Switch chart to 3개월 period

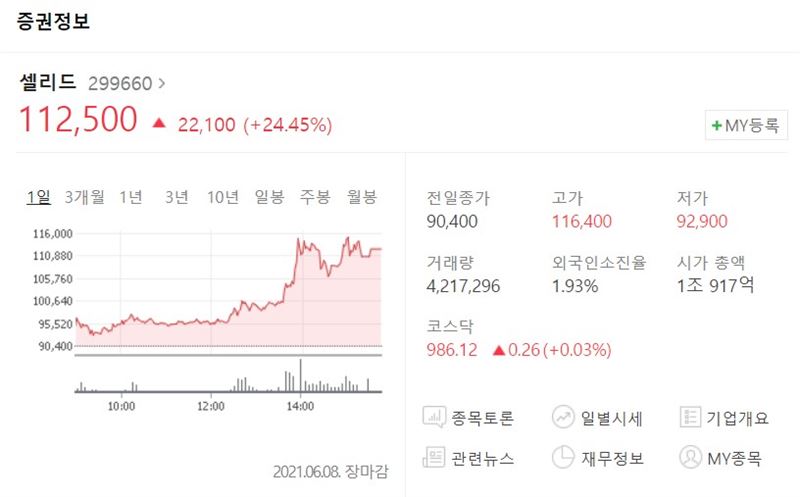84,197
